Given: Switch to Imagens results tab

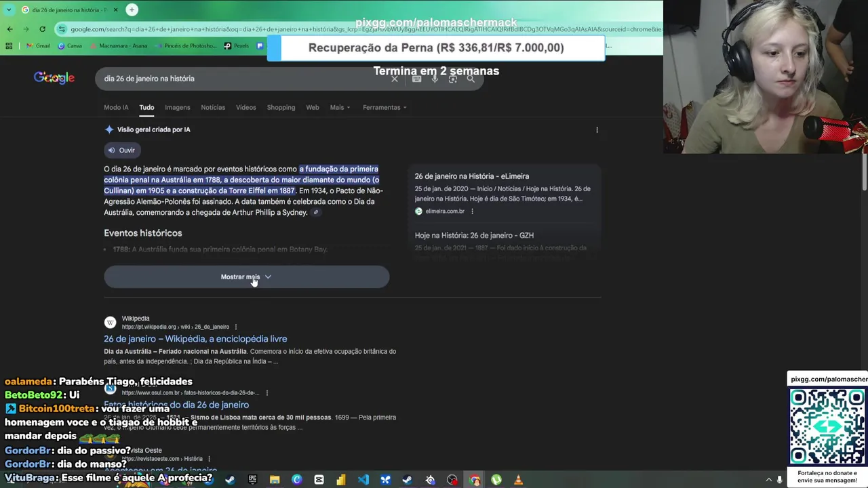Looking at the screenshot, I should pos(178,107).
